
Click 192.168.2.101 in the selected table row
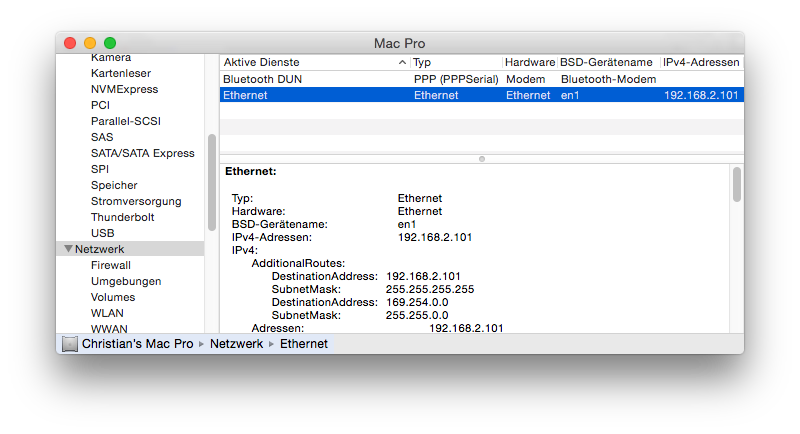click(x=701, y=95)
